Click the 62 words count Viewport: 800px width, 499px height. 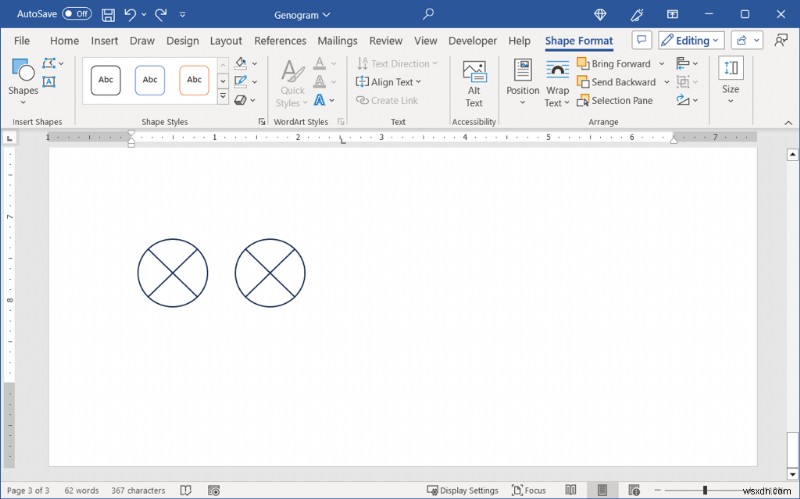point(82,490)
